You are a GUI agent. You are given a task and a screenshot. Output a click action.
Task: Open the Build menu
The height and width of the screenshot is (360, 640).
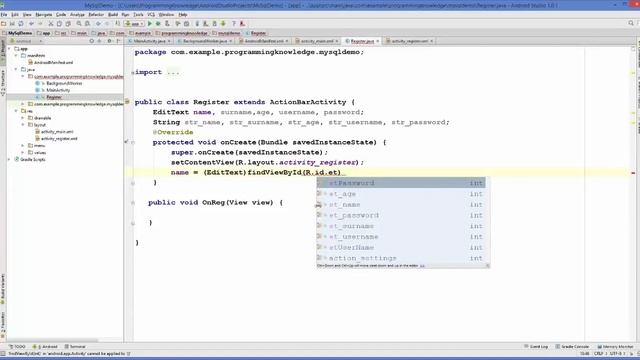coord(113,15)
